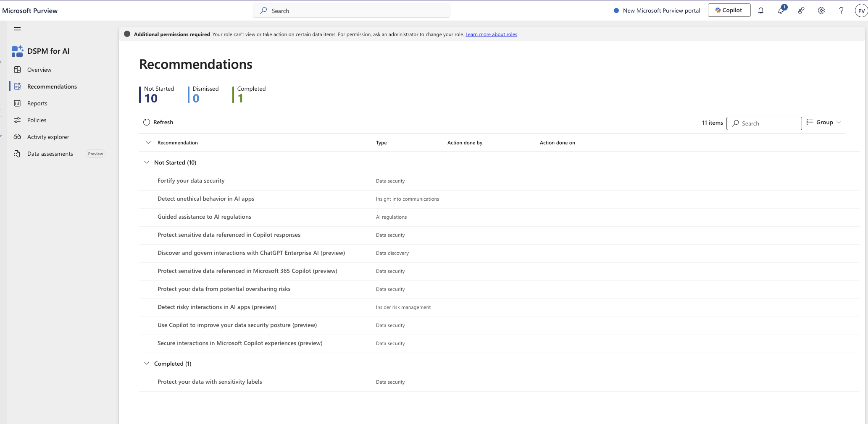Collapse the Not Started (10) group
Screen dimensions: 868x424
click(x=147, y=162)
